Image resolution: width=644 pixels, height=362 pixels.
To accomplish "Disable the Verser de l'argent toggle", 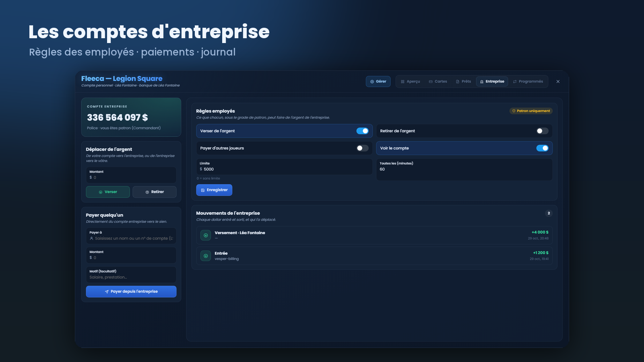I will [362, 131].
